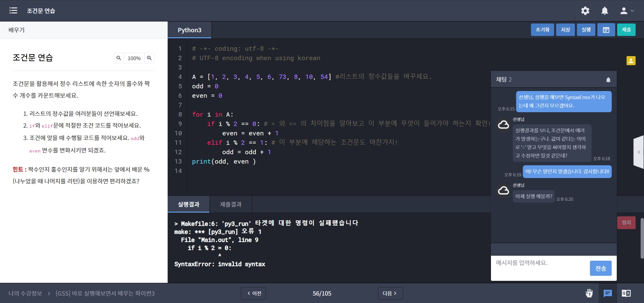Select the Python3 tab
The width and height of the screenshot is (644, 303).
190,30
